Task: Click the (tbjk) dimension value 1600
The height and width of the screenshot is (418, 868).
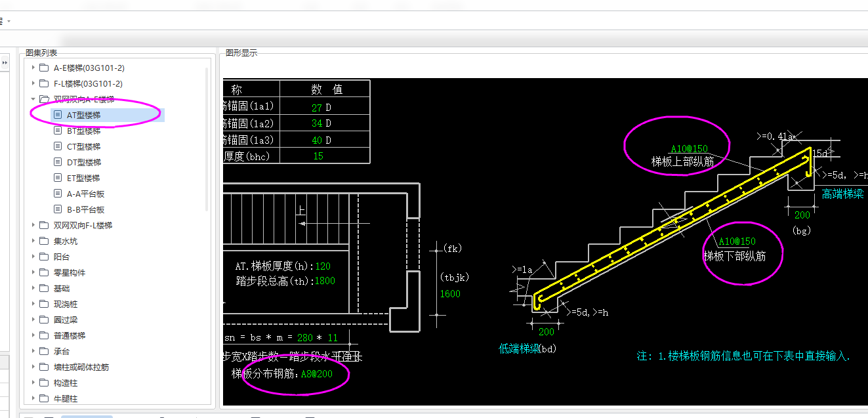Action: click(x=450, y=294)
